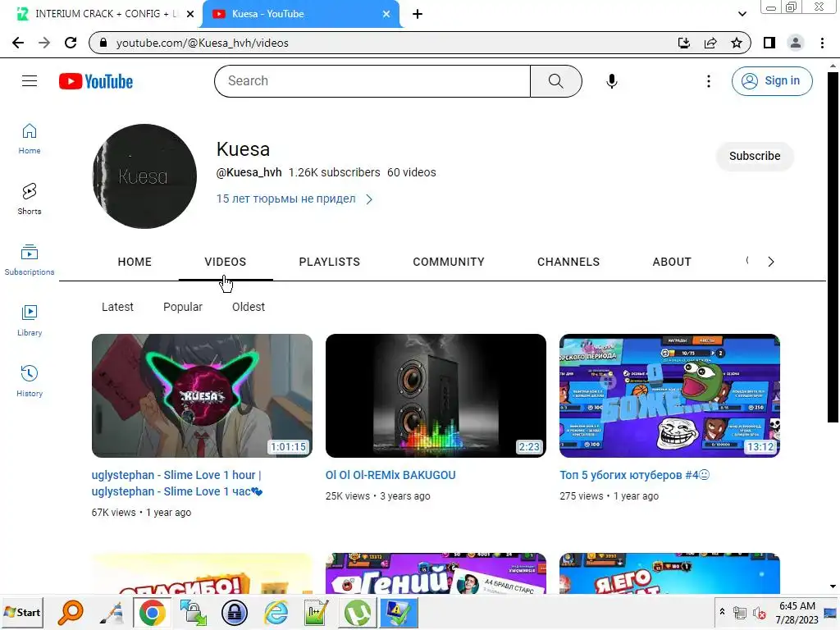Open the PLAYLISTS tab

pyautogui.click(x=330, y=262)
